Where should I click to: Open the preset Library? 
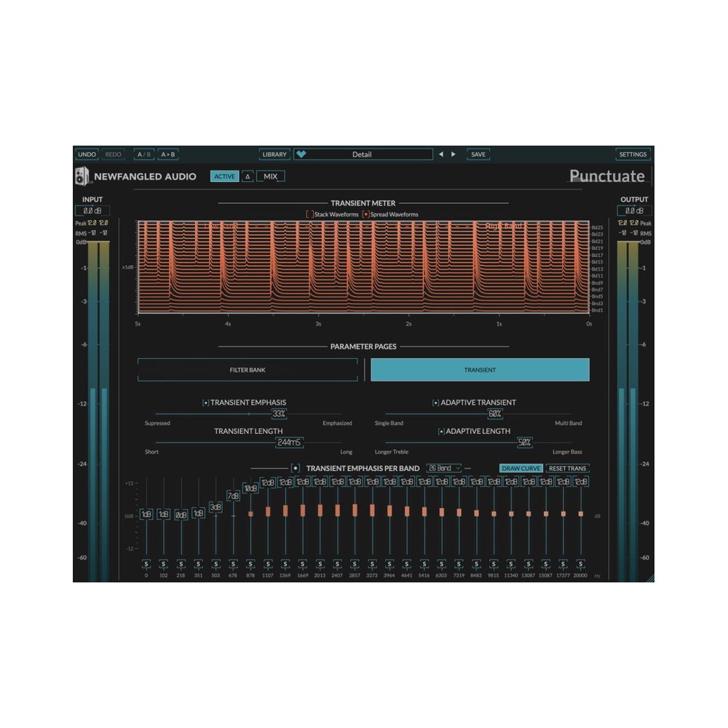click(x=274, y=154)
